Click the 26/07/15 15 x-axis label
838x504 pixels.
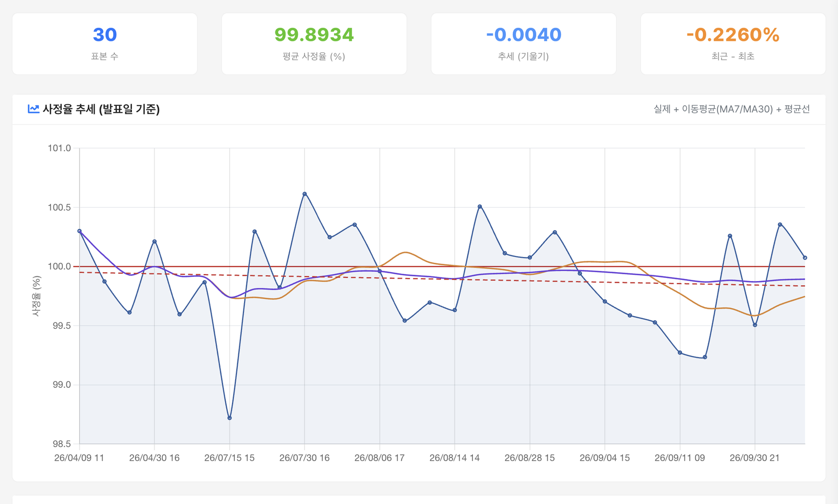(x=229, y=458)
